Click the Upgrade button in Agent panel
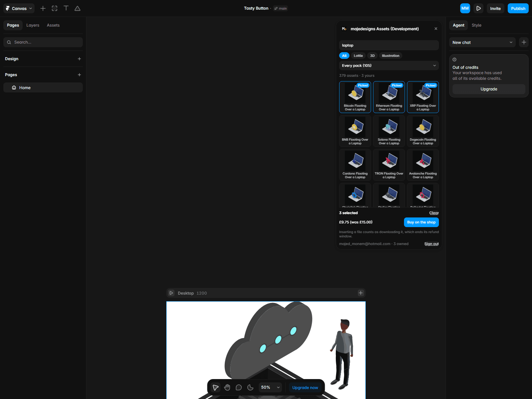Screen dimensions: 532x399 click(489, 89)
